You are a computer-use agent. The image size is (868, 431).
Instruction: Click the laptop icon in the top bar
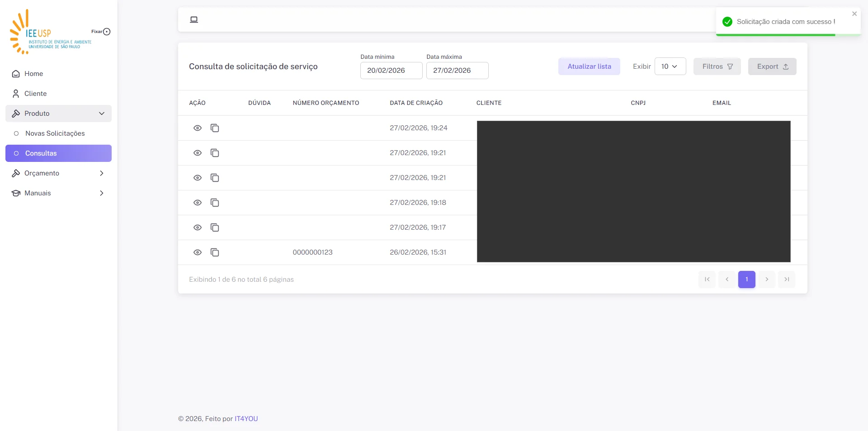click(x=194, y=19)
